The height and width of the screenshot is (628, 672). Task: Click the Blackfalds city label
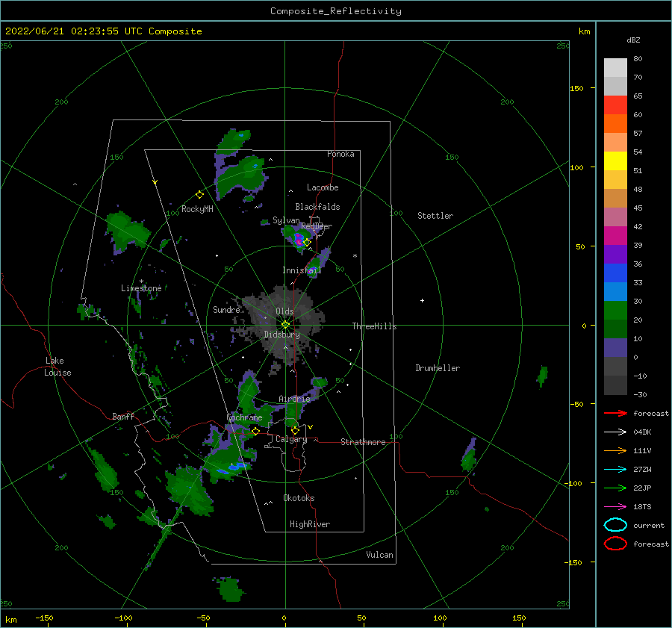317,207
